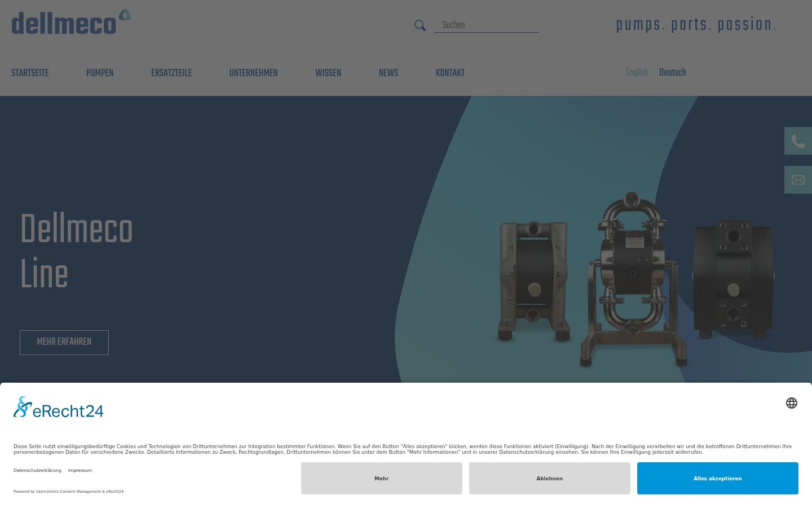Click the search magnifier icon
Image resolution: width=812 pixels, height=508 pixels.
420,25
